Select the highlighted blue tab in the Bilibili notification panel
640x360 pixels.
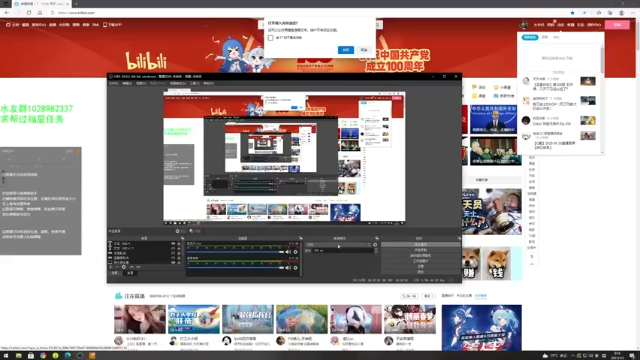pyautogui.click(x=530, y=37)
